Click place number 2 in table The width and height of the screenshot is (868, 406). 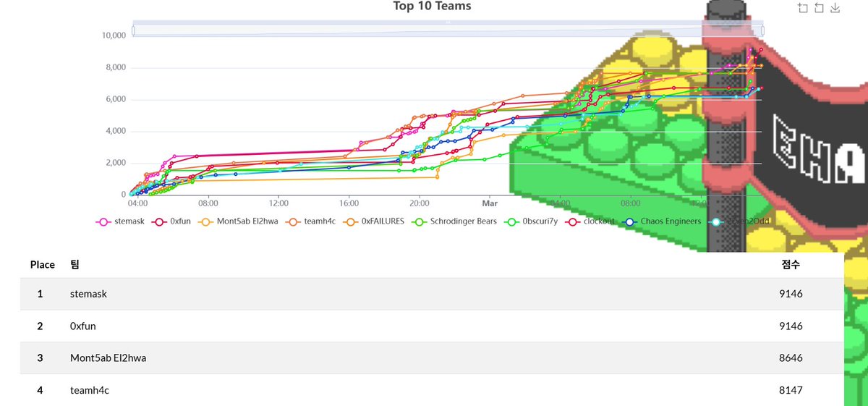41,326
